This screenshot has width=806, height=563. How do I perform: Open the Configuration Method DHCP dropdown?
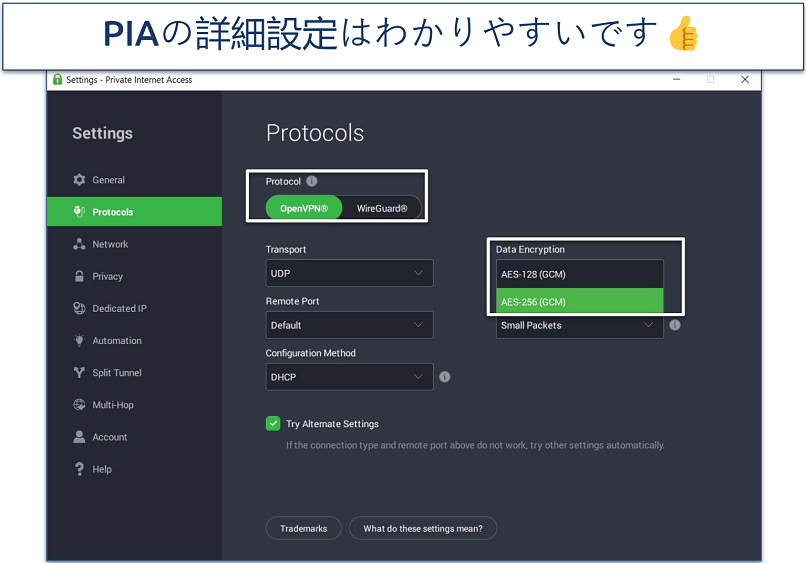click(349, 377)
